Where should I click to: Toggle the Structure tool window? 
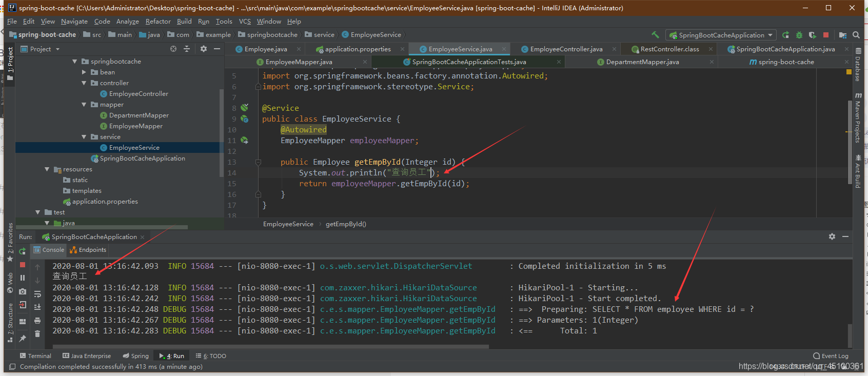point(10,323)
